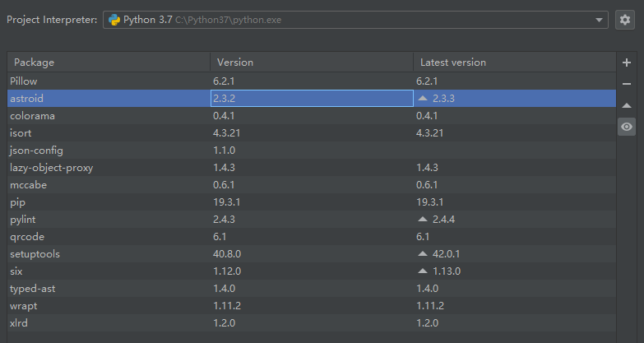This screenshot has height=343, width=644.
Task: Open the interpreter settings gear
Action: 624,20
